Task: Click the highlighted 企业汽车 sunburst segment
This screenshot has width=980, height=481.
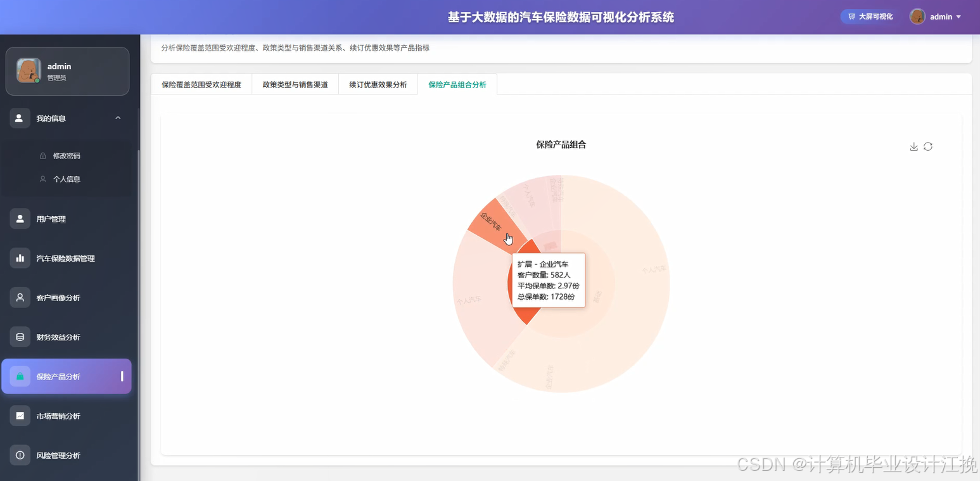Action: point(493,222)
